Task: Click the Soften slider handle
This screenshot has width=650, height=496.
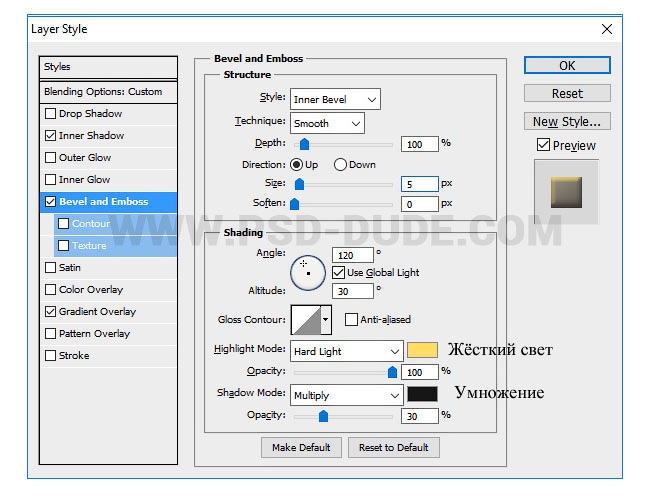Action: [294, 204]
